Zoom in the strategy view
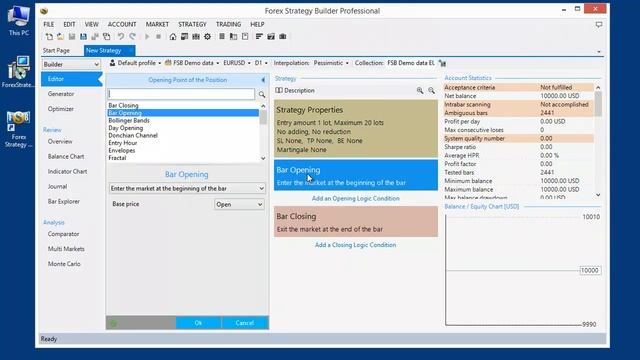This screenshot has height=360, width=640. [x=420, y=91]
